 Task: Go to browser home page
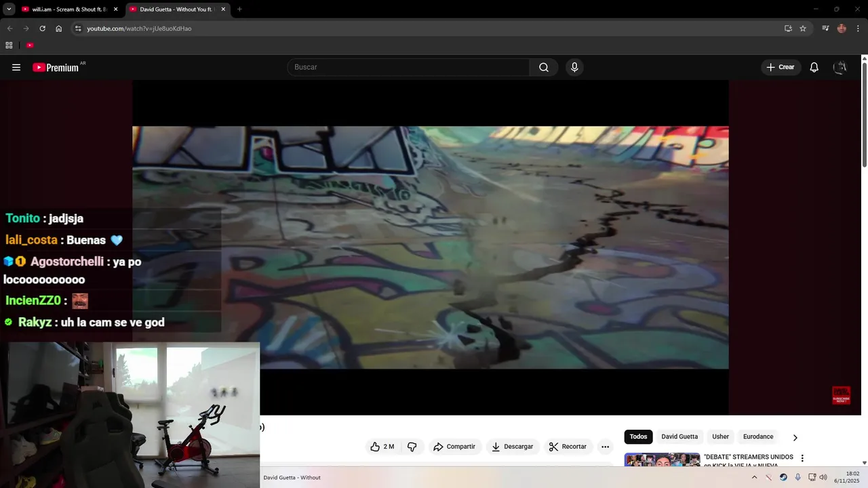coord(58,28)
